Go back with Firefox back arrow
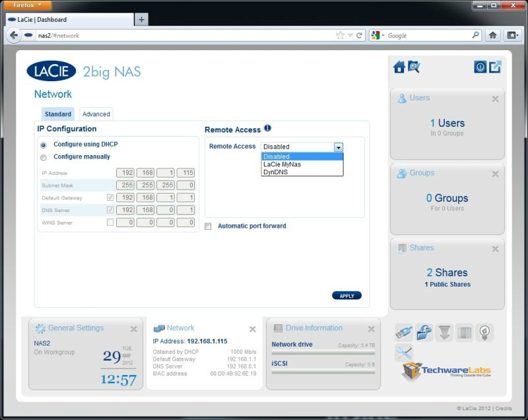The height and width of the screenshot is (420, 528). click(x=14, y=36)
